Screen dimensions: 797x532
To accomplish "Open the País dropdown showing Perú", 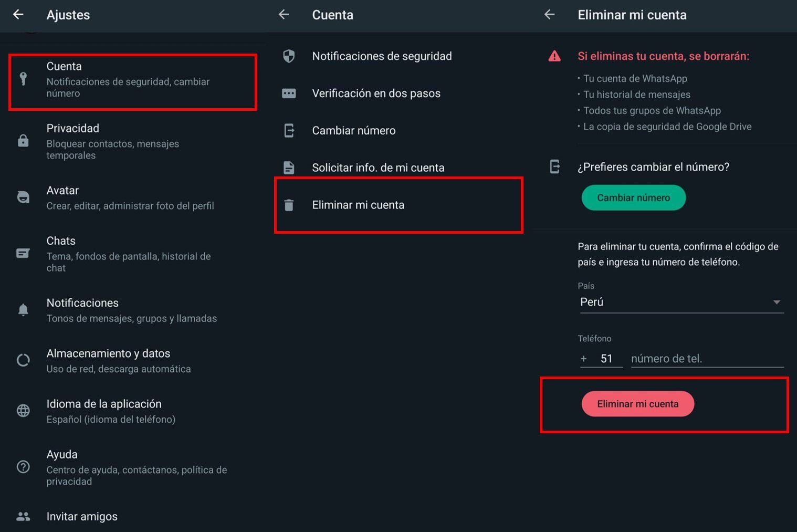I will [681, 302].
